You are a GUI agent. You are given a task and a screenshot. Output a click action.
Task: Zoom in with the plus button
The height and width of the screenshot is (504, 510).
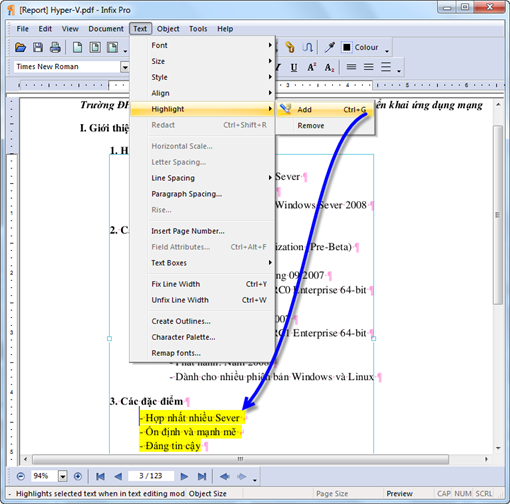pos(78,476)
